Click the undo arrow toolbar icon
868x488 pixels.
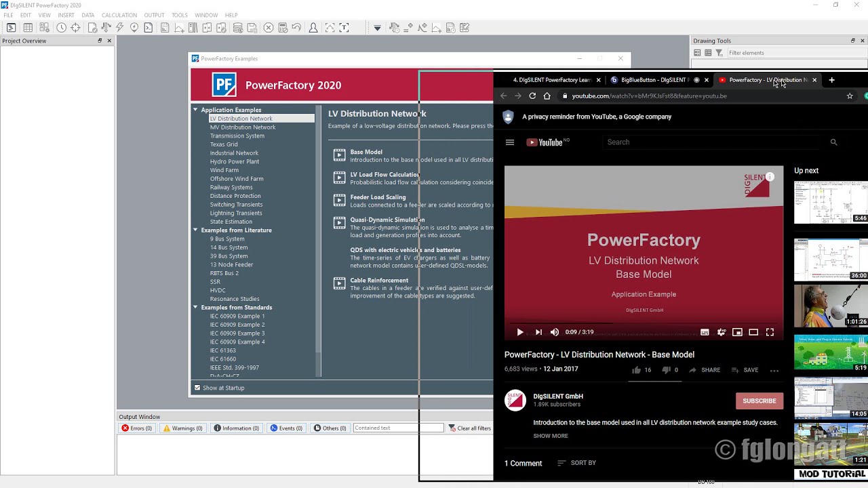[x=296, y=28]
